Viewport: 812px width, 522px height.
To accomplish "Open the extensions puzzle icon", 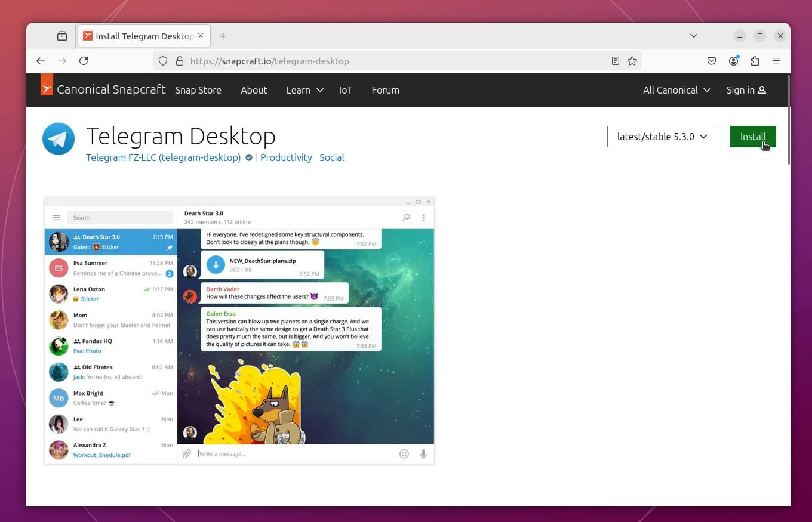I will point(755,61).
